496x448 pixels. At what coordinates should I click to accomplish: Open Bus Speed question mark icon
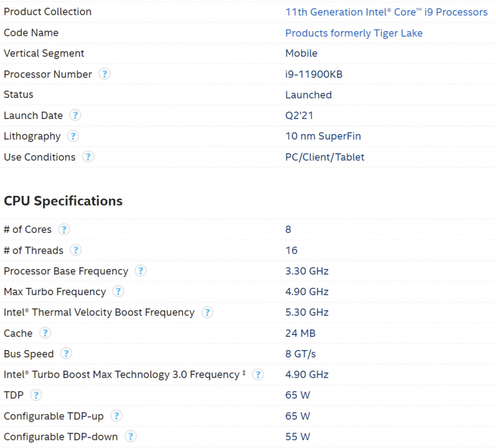tap(66, 353)
